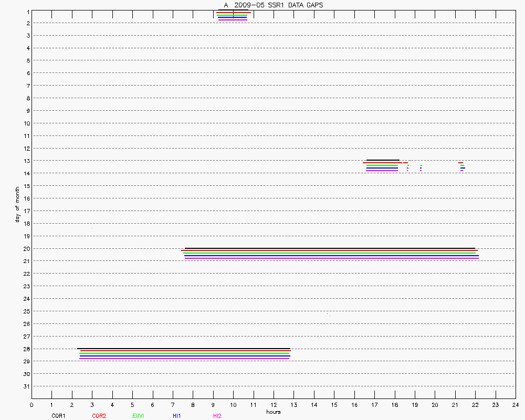Click the long black COR1 bar on day 13
Image resolution: width=525 pixels, height=420 pixels.
click(383, 160)
